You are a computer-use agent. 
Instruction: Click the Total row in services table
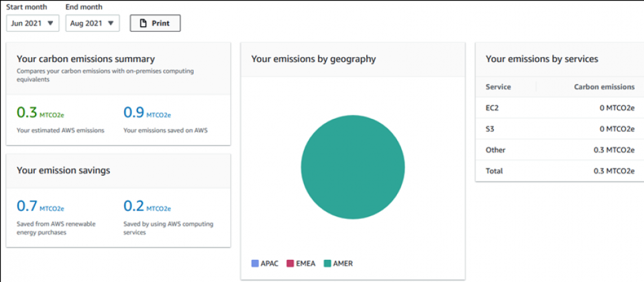pos(559,171)
